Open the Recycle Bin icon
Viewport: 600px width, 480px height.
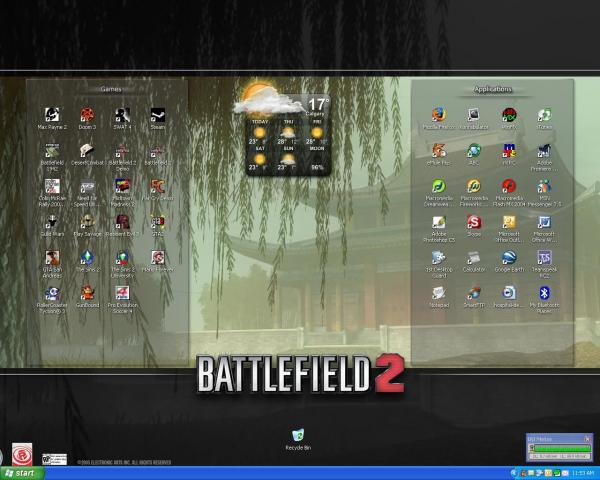(298, 436)
